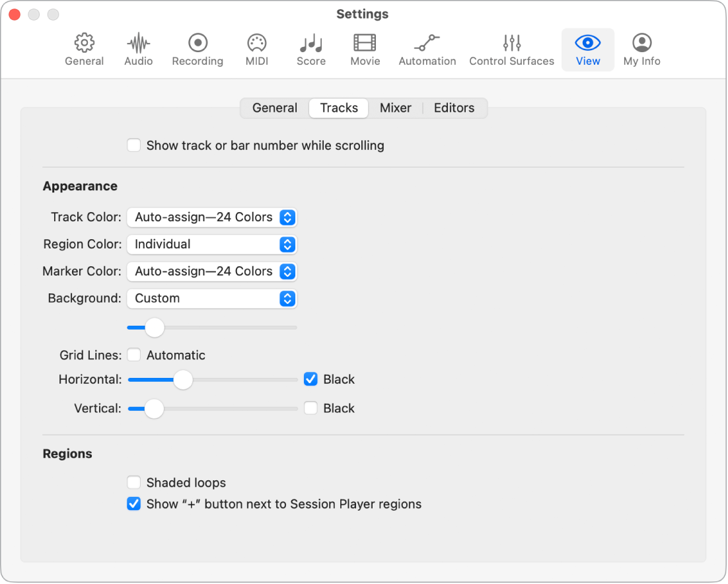Open the Background dropdown
Screen dimensions: 728x584
click(211, 298)
